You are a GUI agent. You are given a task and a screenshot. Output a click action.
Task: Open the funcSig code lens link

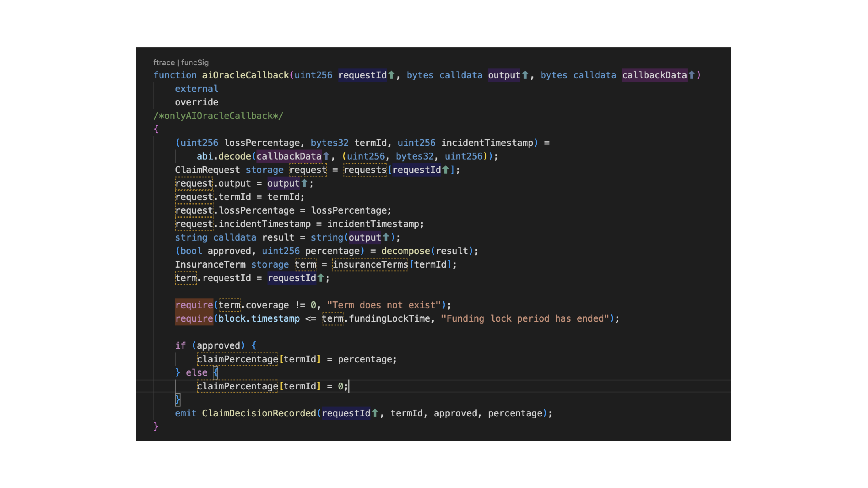pyautogui.click(x=195, y=63)
